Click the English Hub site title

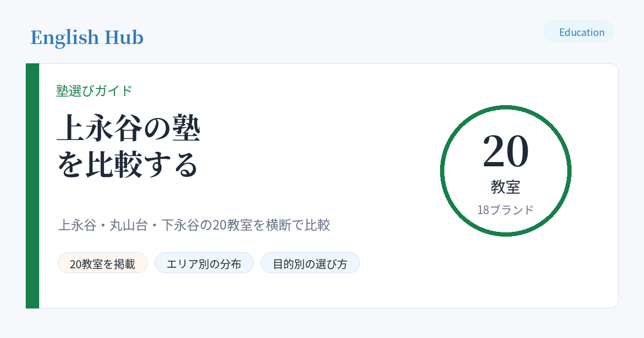[87, 38]
